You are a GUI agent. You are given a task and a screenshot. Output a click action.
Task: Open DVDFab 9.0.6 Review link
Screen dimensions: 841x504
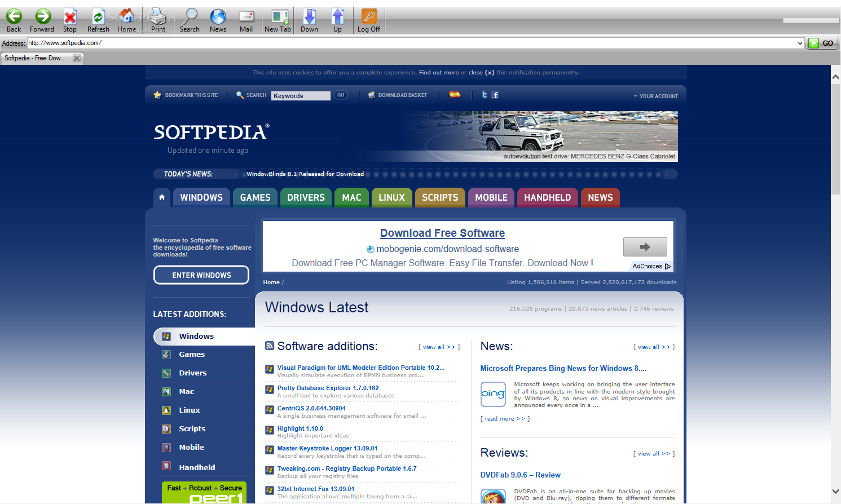coord(520,475)
